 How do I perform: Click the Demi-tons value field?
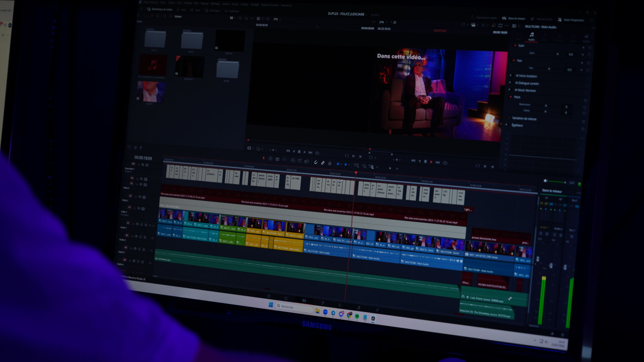click(x=566, y=107)
